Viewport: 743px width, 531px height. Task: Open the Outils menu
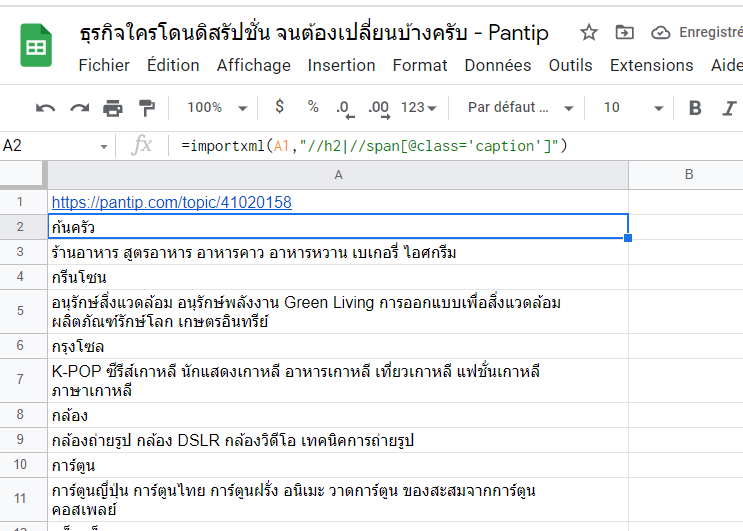(571, 65)
